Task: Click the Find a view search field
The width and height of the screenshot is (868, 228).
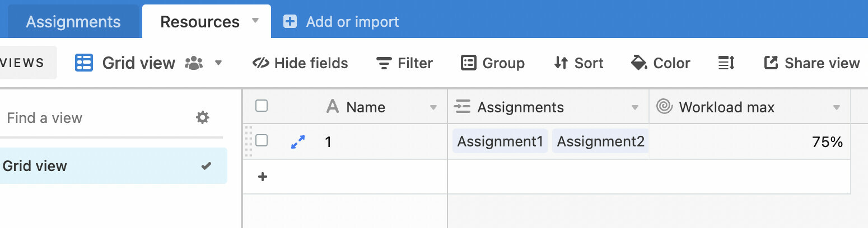Action: (x=95, y=118)
